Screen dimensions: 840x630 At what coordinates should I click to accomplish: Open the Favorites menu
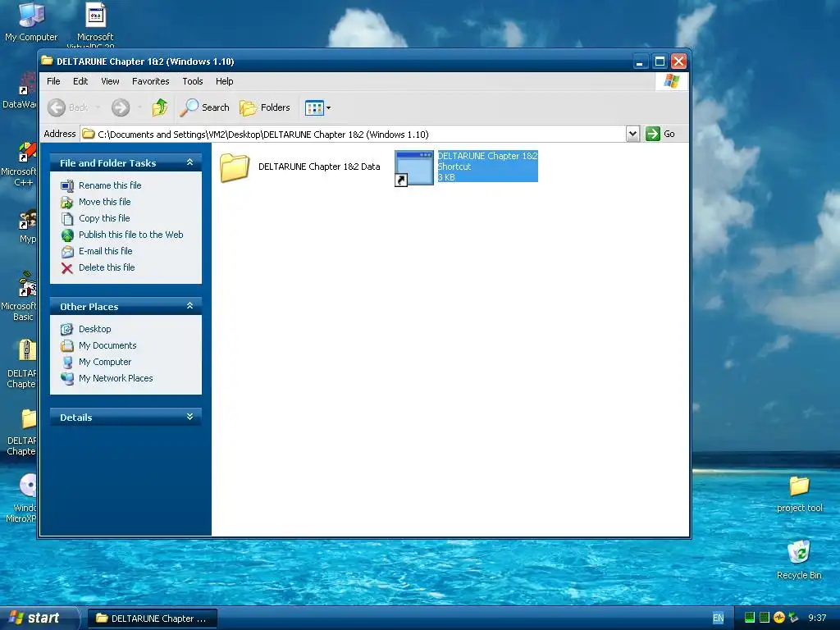[x=151, y=81]
